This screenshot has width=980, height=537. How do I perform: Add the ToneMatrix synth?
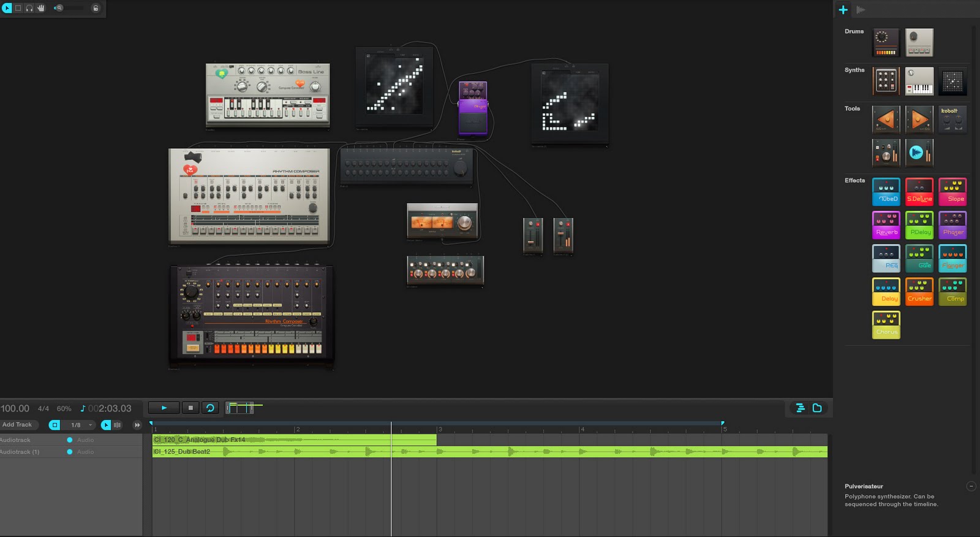pos(952,81)
